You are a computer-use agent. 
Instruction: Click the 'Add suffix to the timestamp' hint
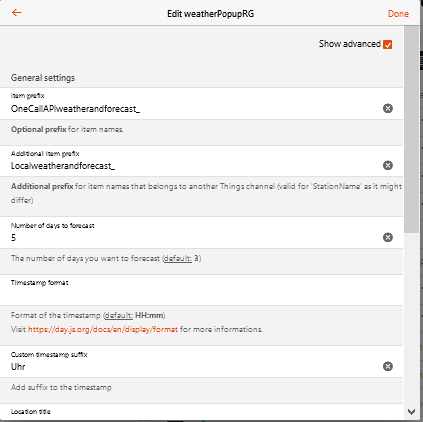61,387
